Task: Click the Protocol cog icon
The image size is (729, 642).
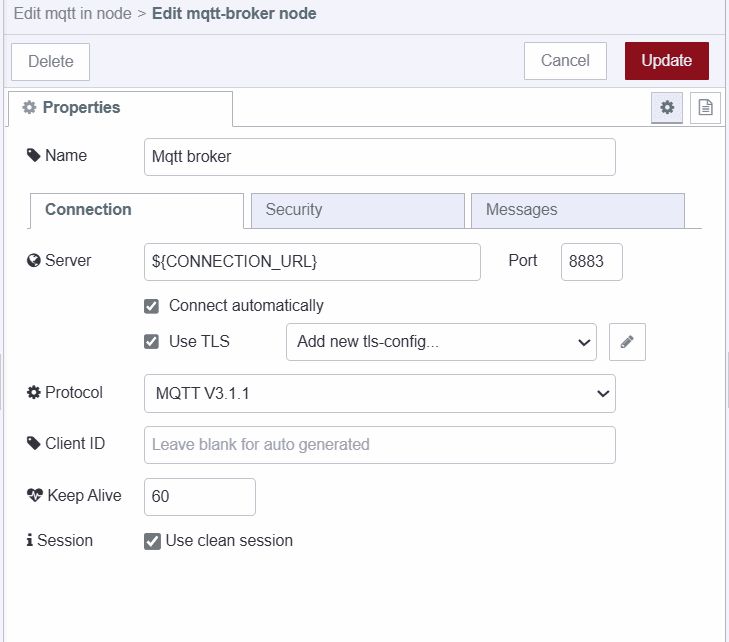Action: click(x=33, y=392)
